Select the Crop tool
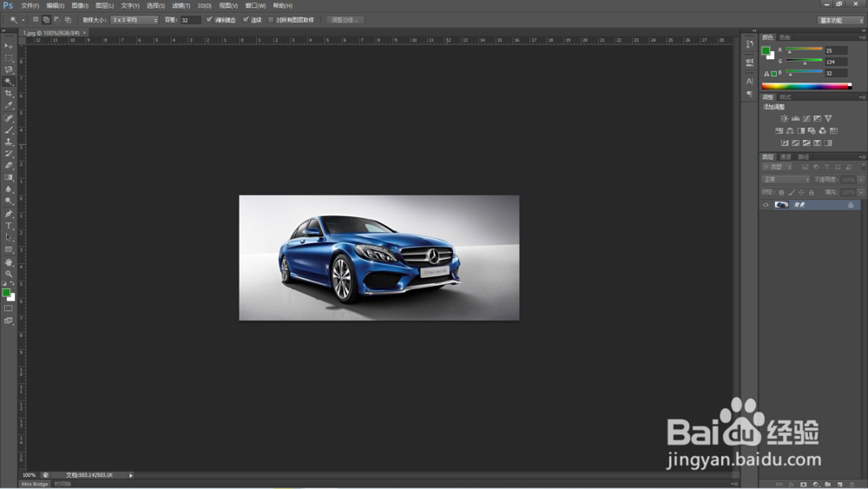This screenshot has height=489, width=868. click(x=9, y=94)
